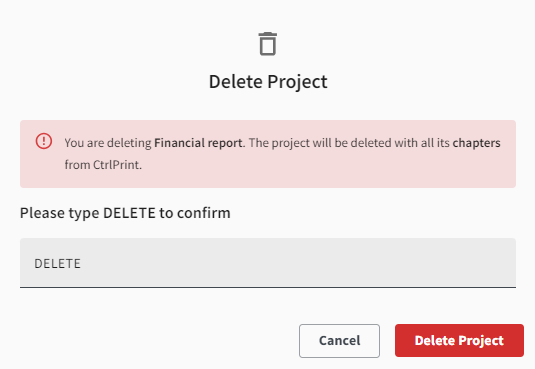This screenshot has height=369, width=535.
Task: Place cursor after DELETE text in input
Action: pos(82,264)
